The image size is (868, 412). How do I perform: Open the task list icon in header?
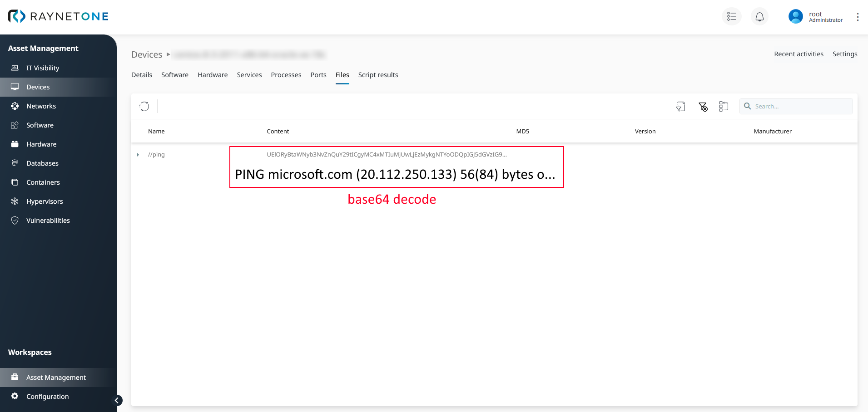point(731,17)
